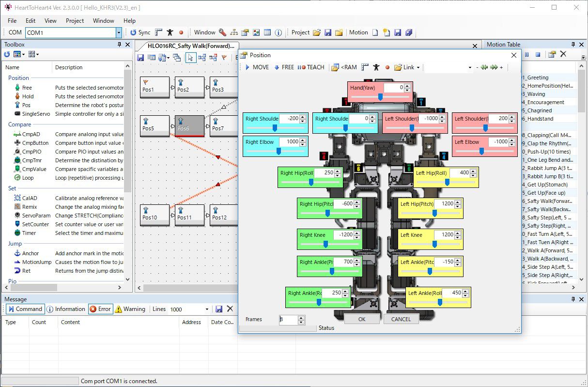Open the wrench tool icon beside Window
The width and height of the screenshot is (588, 387).
222,32
